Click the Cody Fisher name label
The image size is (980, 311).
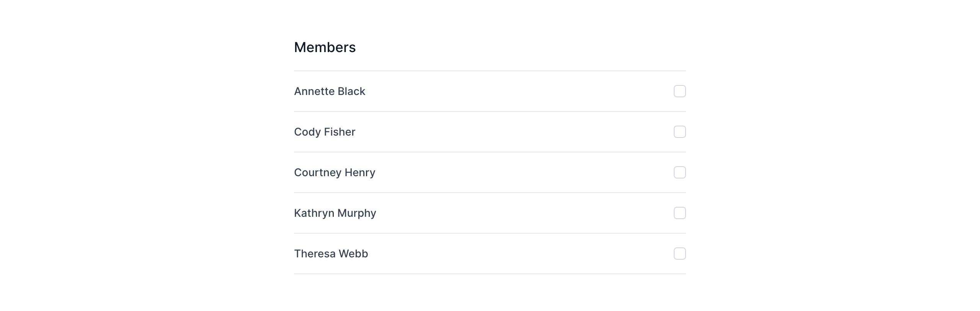(324, 132)
